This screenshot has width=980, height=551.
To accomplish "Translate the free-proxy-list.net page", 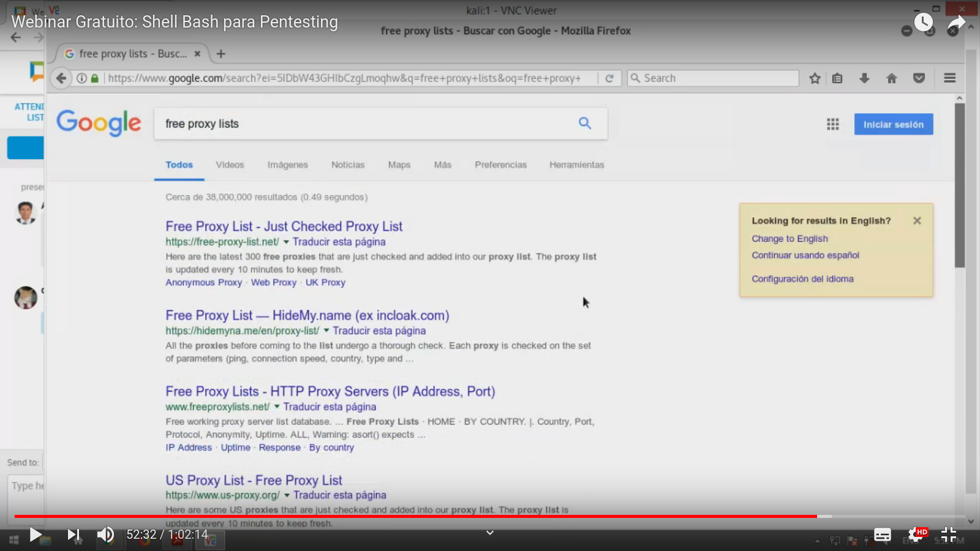I will (x=339, y=242).
